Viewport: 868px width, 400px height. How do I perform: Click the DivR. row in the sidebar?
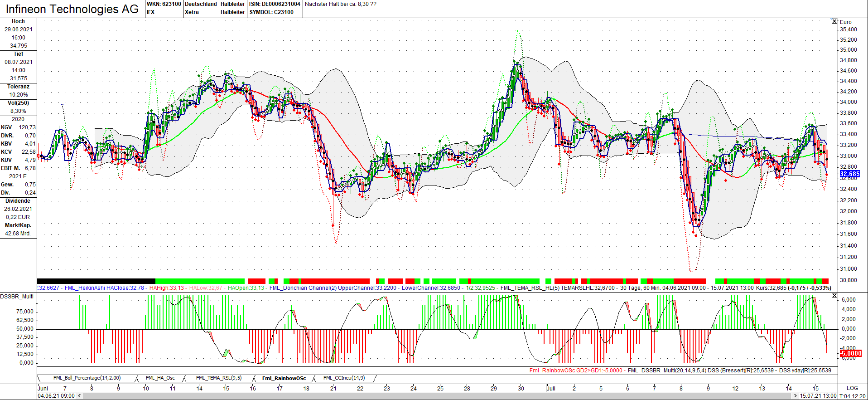[18, 136]
